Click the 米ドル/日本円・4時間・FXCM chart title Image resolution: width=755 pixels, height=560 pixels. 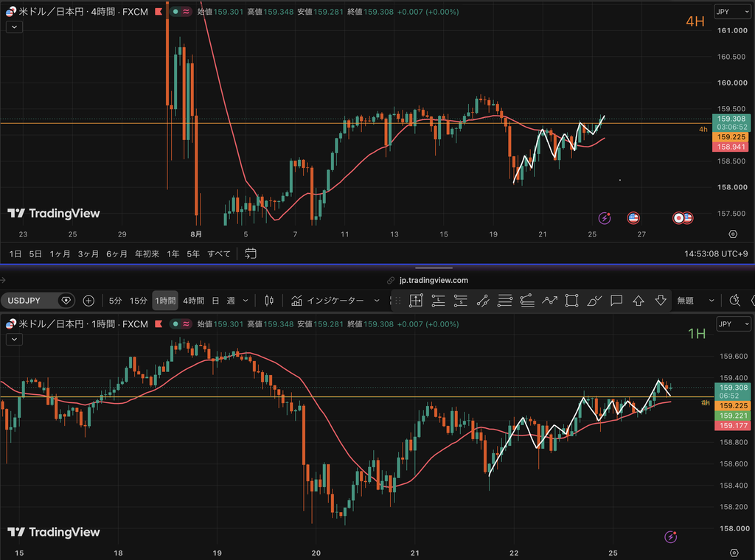point(83,12)
